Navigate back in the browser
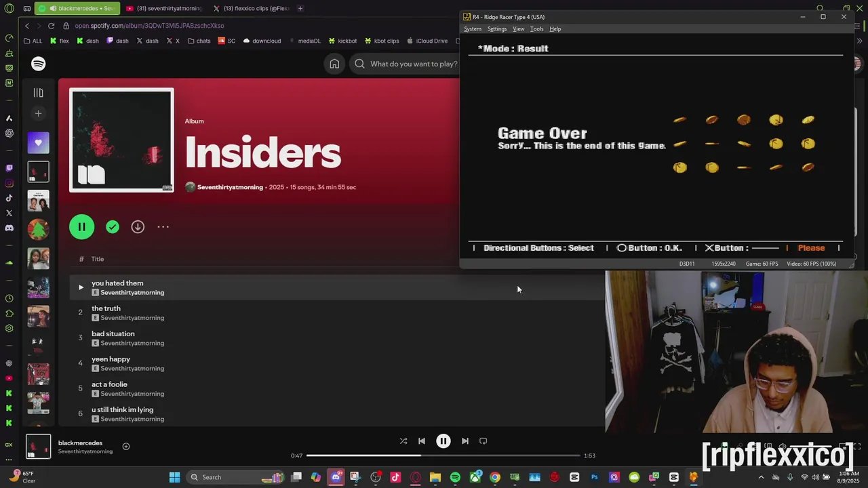This screenshot has width=868, height=488. (x=27, y=26)
